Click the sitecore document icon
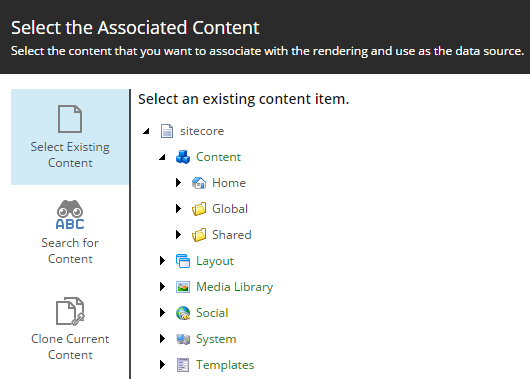 167,131
